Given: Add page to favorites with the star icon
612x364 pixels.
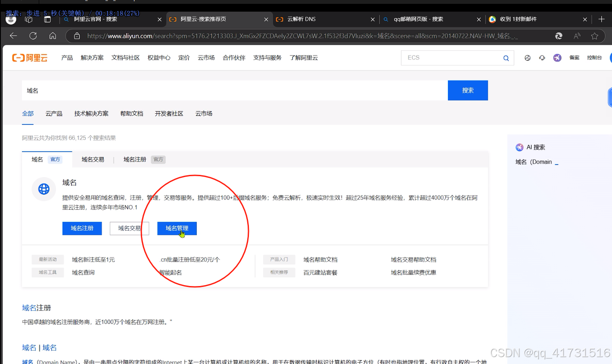Looking at the screenshot, I should tap(595, 36).
